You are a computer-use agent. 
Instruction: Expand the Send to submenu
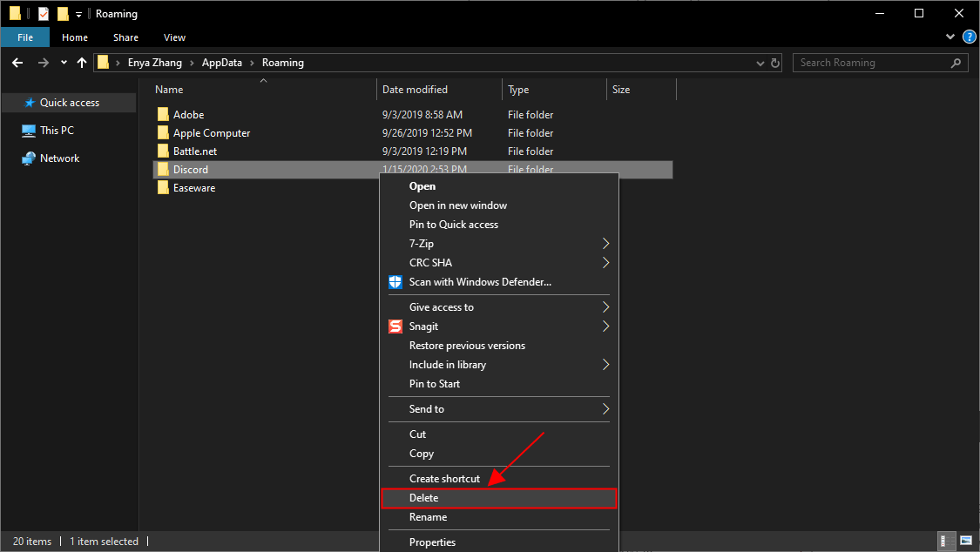click(605, 409)
